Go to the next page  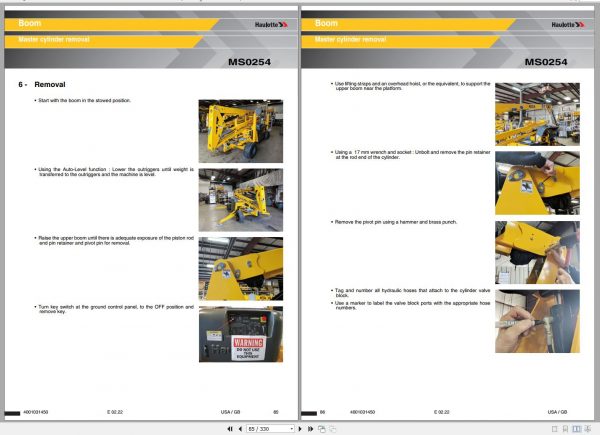tap(300, 429)
